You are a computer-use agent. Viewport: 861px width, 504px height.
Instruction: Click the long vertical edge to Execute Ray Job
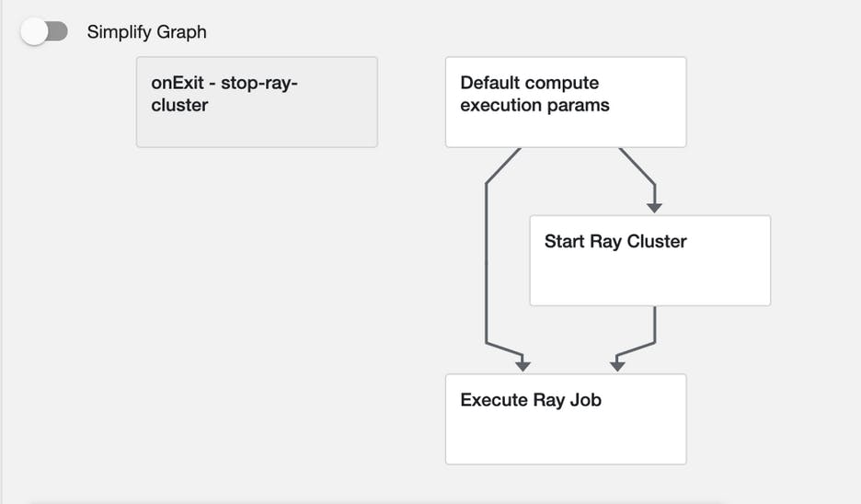[486, 267]
